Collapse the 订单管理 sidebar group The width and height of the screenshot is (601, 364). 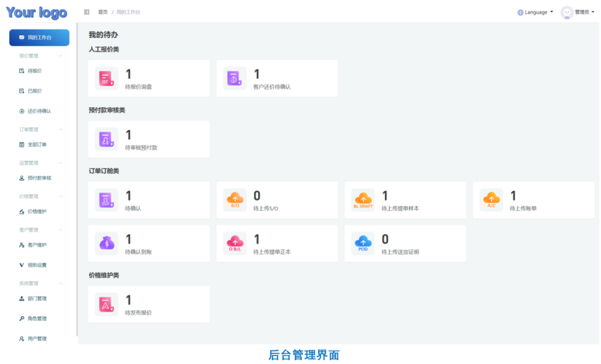pyautogui.click(x=61, y=129)
